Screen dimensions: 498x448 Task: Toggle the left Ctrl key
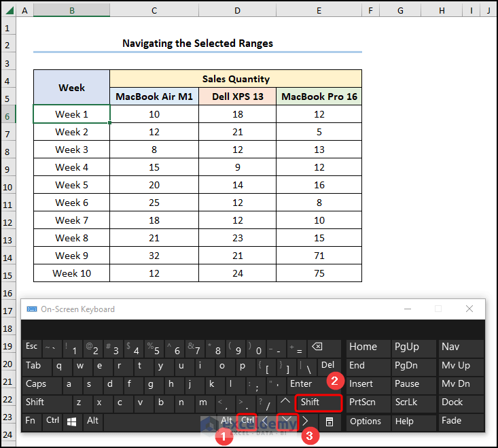pos(52,421)
